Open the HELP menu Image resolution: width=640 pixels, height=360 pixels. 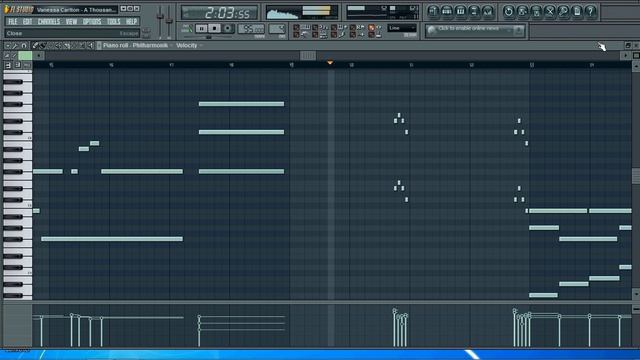tap(131, 22)
